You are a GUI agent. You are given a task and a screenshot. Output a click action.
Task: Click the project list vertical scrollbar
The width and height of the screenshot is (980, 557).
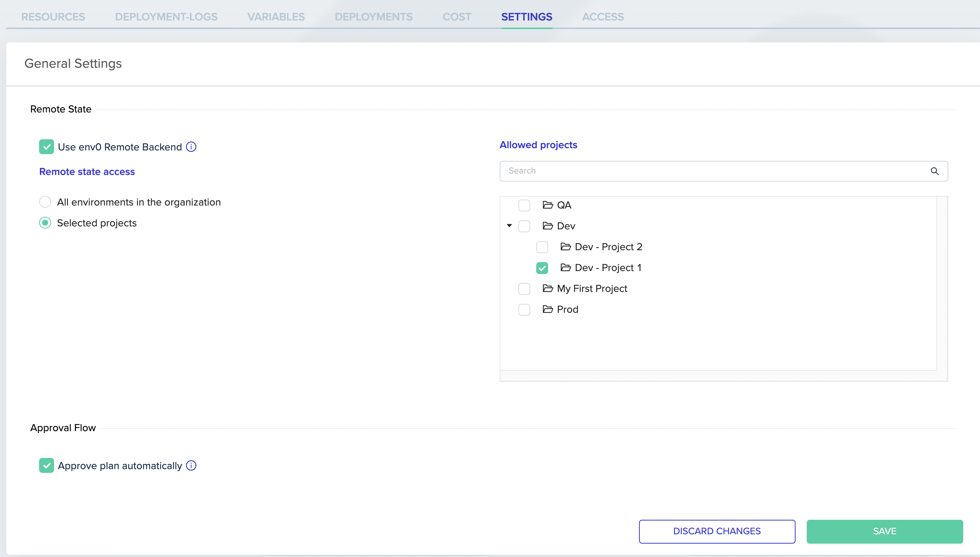tap(942, 283)
